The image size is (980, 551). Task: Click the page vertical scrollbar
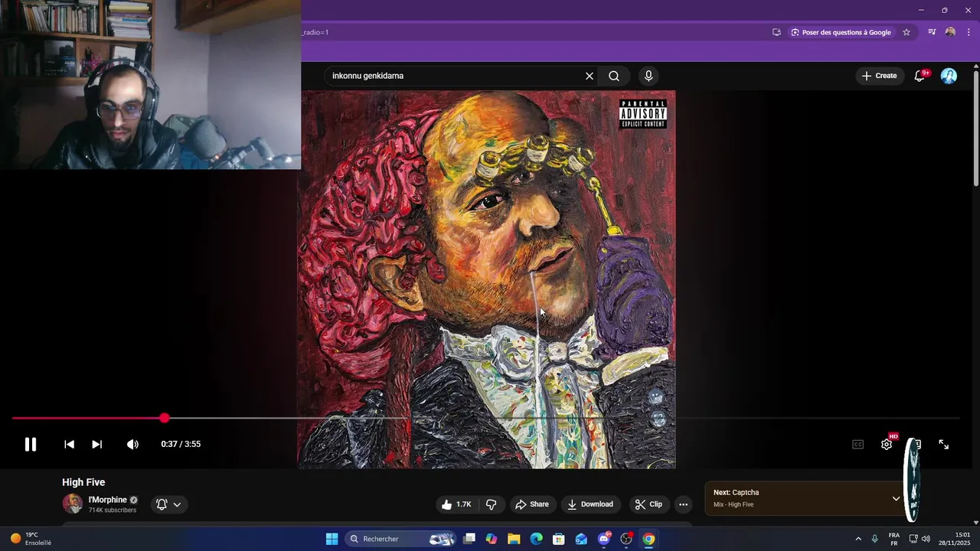pos(976,129)
